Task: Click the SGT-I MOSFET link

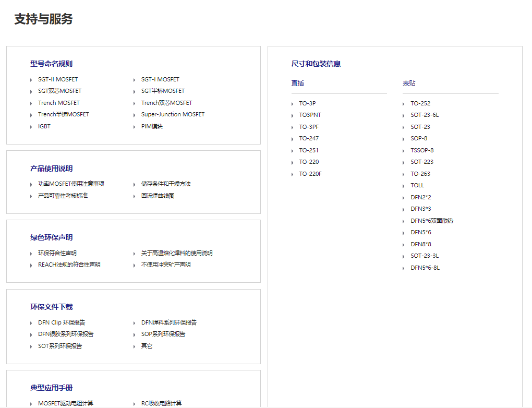Action: (x=160, y=79)
